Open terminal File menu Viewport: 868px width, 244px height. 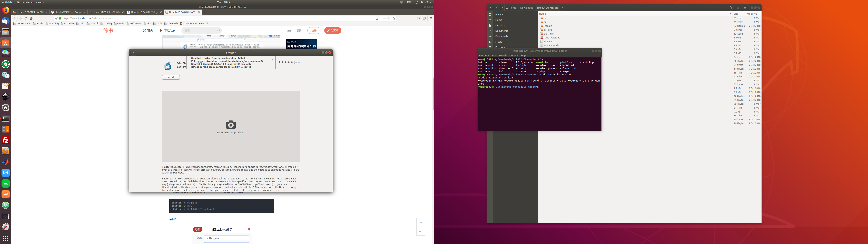click(480, 56)
